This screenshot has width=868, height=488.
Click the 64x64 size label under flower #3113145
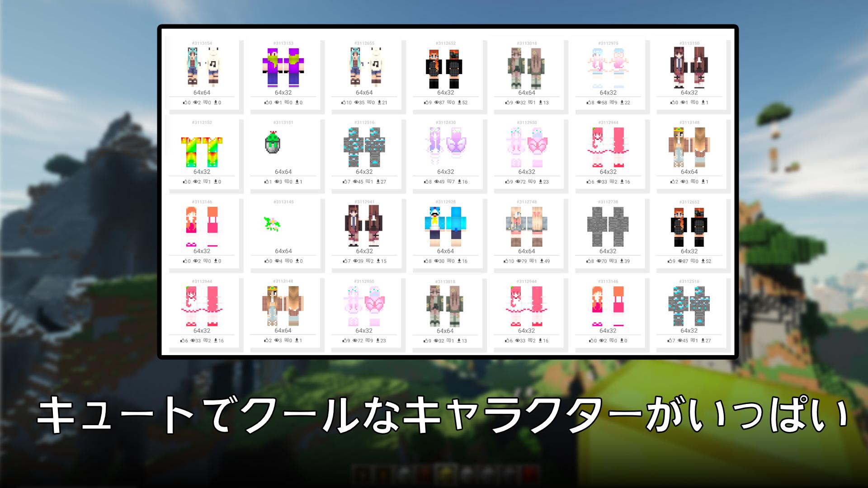click(x=283, y=251)
